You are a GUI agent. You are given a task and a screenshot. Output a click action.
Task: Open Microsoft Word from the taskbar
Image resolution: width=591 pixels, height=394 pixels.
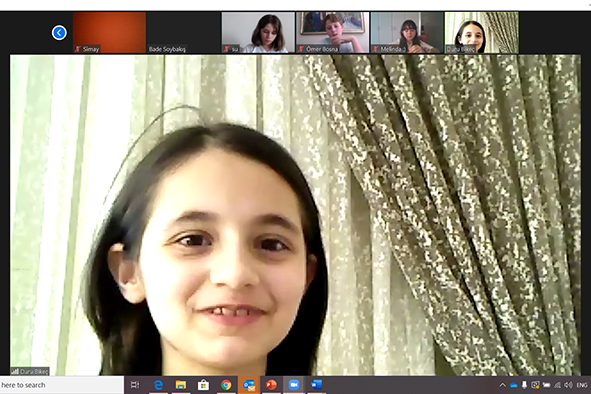tap(317, 385)
